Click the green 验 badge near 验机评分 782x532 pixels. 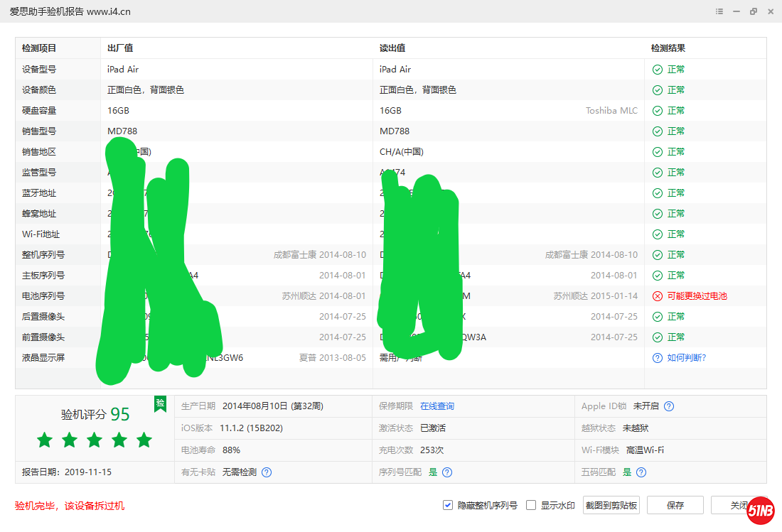pyautogui.click(x=160, y=404)
